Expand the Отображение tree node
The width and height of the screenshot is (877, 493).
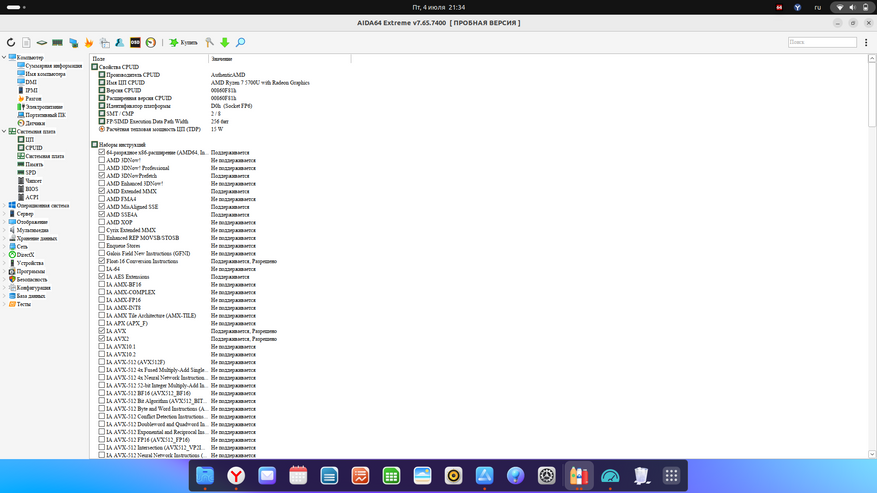tap(4, 222)
